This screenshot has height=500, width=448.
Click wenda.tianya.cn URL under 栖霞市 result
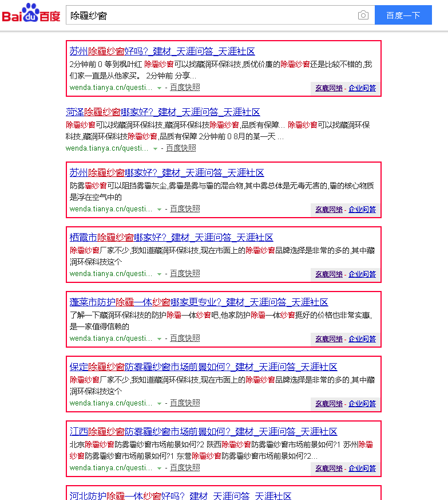[x=111, y=274]
